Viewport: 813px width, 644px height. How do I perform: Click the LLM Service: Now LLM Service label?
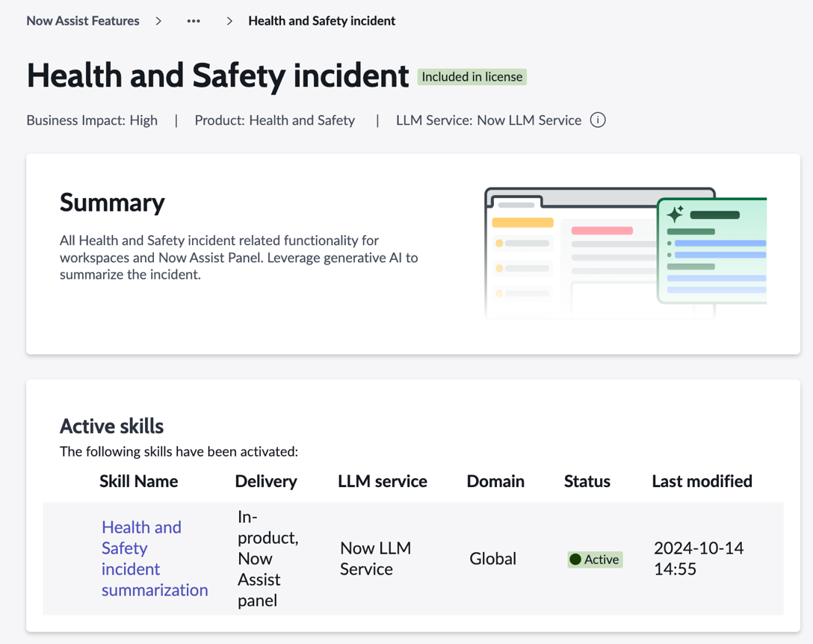[x=489, y=120]
